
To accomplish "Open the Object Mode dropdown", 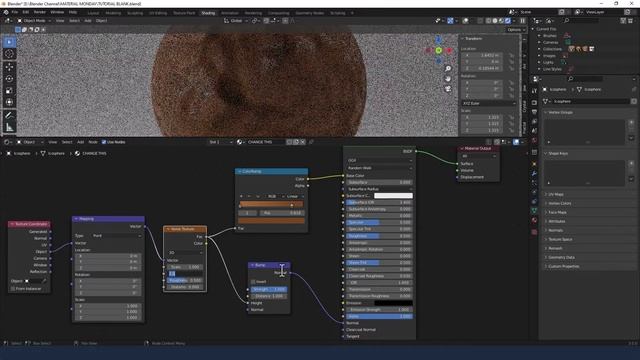I will [34, 20].
